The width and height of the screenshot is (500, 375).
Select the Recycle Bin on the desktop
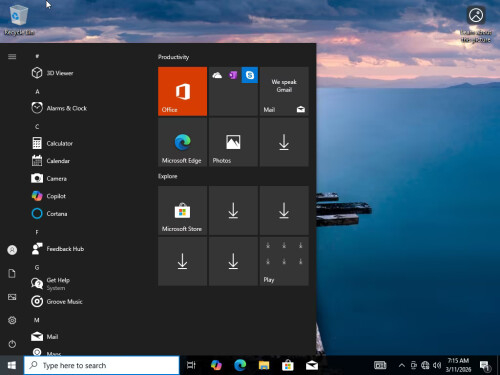[19, 19]
